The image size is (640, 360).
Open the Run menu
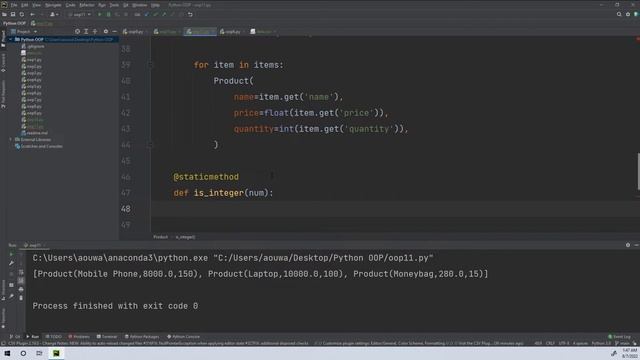(x=102, y=5)
